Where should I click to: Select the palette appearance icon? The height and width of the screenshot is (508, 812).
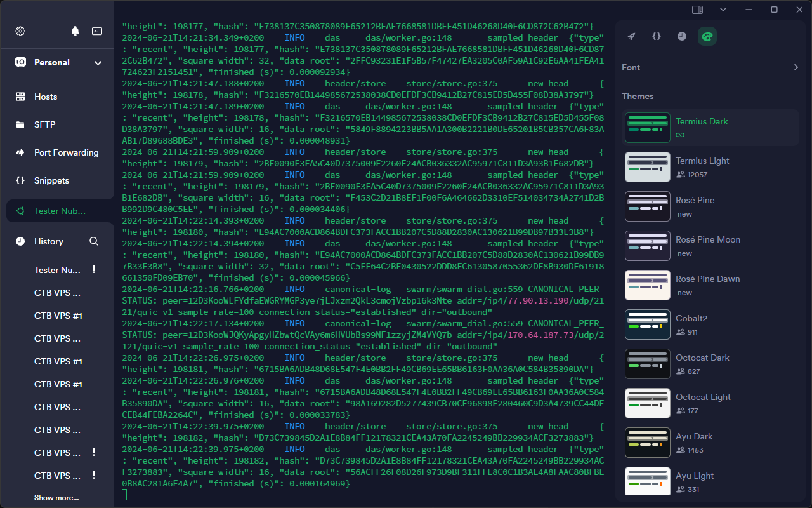pyautogui.click(x=707, y=36)
